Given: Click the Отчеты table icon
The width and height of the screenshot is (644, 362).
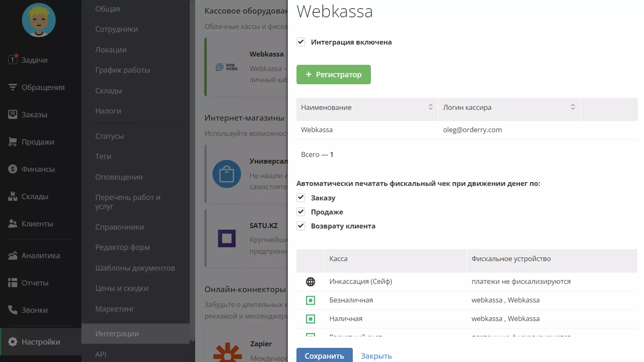Looking at the screenshot, I should tap(13, 283).
